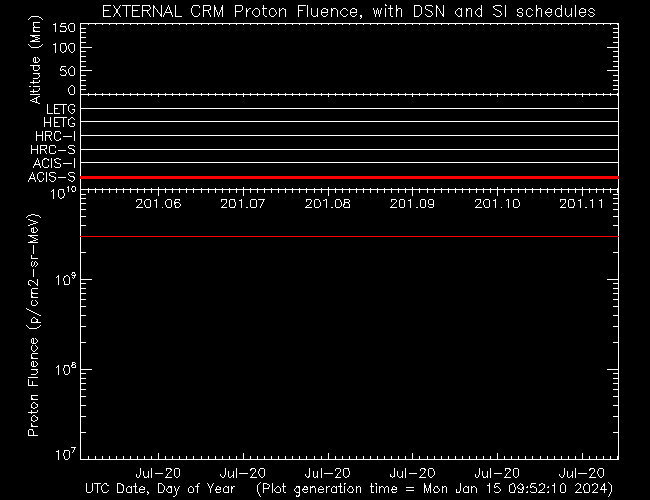
Task: Click the 100 altitude tick label
Action: 63,48
